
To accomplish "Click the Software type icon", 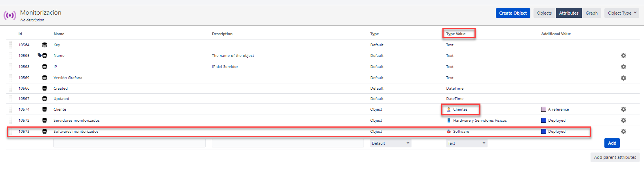I will [x=449, y=131].
